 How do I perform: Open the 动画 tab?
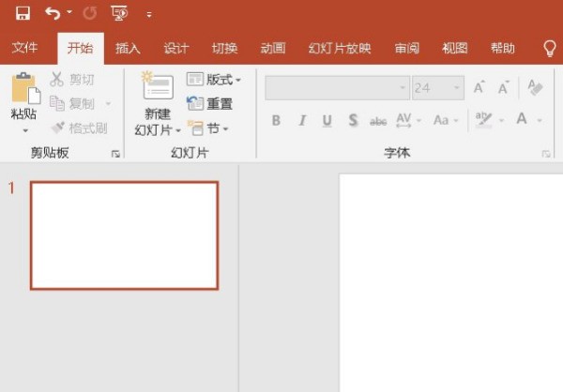point(273,48)
